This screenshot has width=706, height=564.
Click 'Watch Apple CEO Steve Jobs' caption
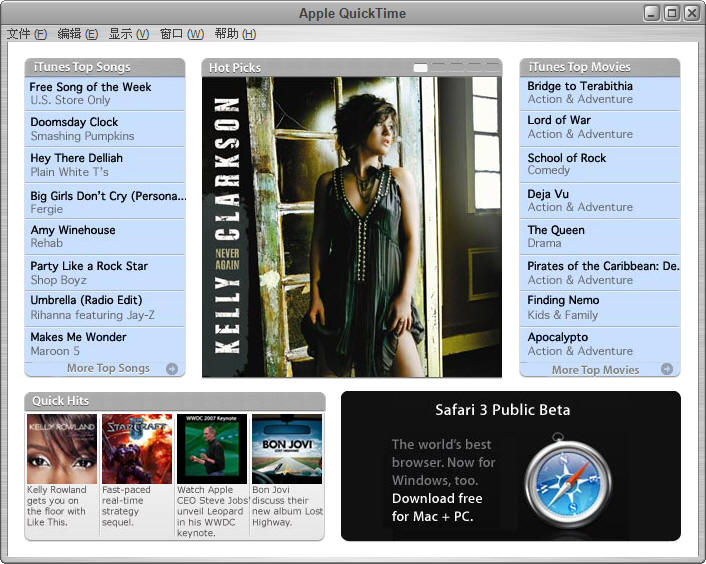click(x=213, y=511)
